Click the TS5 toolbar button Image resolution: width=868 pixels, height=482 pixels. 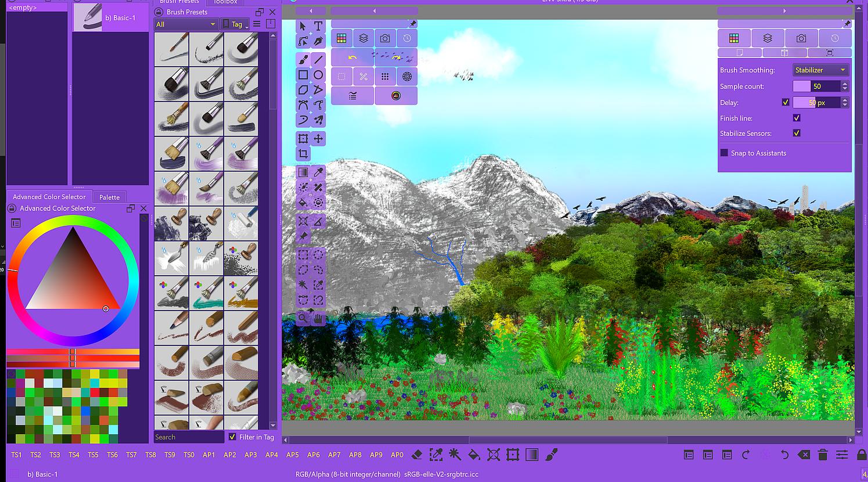pyautogui.click(x=93, y=455)
